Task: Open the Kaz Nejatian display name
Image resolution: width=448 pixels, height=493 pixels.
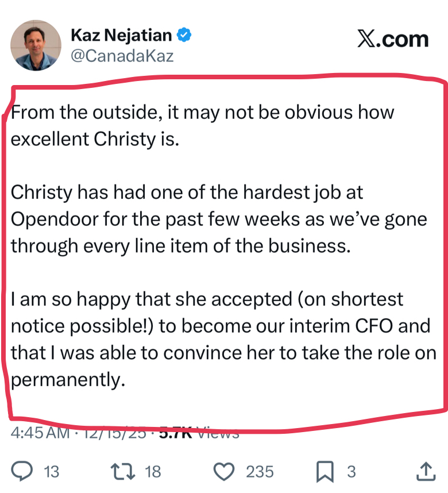Action: pyautogui.click(x=121, y=35)
